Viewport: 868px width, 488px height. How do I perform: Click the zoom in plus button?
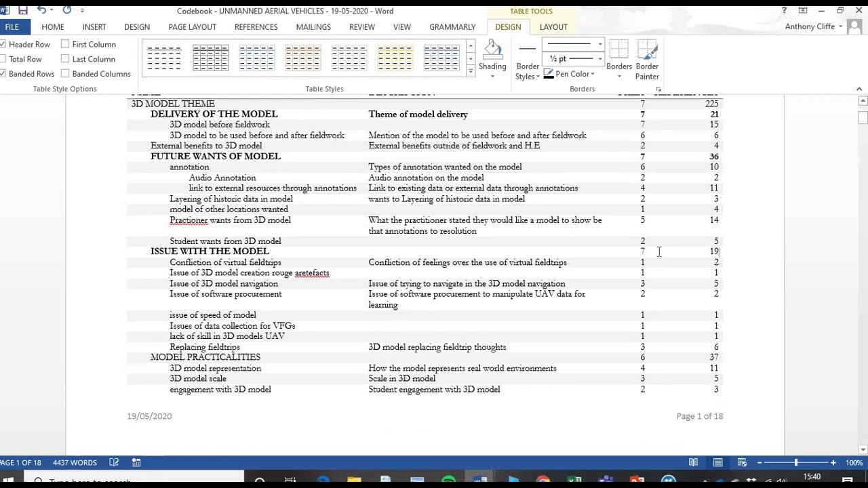pos(833,462)
